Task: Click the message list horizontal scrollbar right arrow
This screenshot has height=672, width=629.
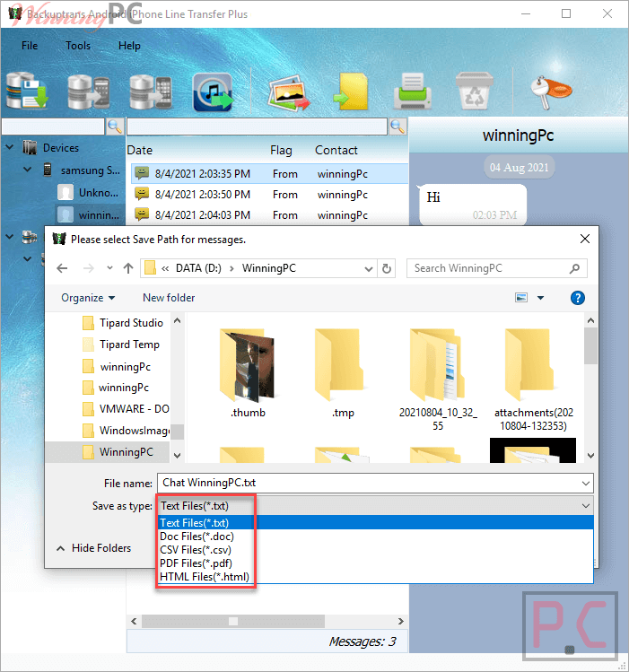Action: [400, 621]
